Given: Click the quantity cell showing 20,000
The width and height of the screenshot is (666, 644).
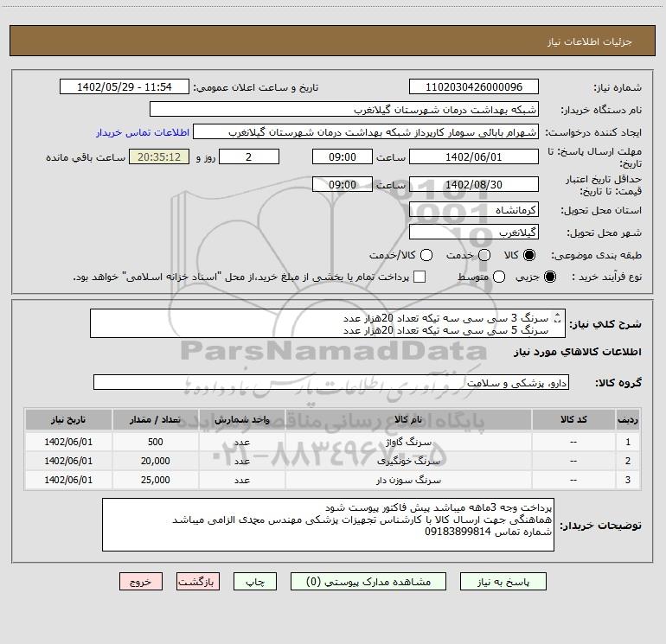Looking at the screenshot, I should [155, 461].
